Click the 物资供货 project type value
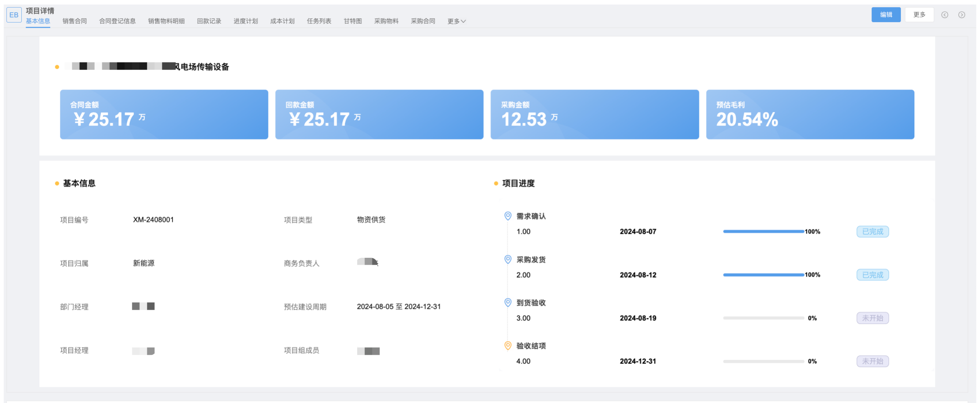This screenshot has height=403, width=980. (x=371, y=220)
